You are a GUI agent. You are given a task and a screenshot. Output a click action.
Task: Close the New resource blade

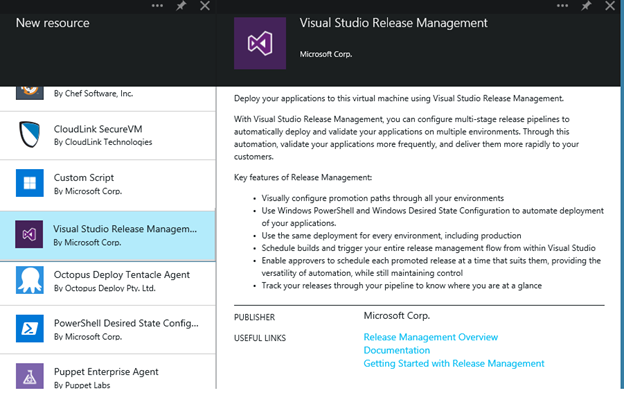pos(205,6)
